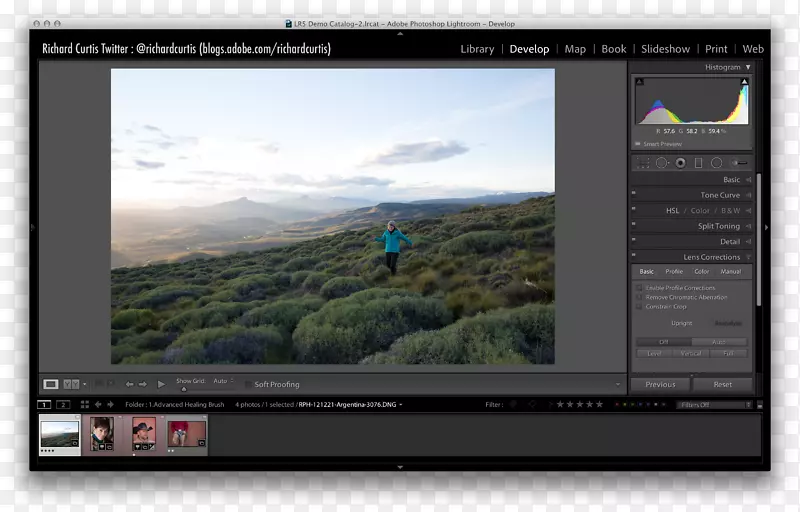Select the cowboy hat portrait thumbnail

(143, 434)
